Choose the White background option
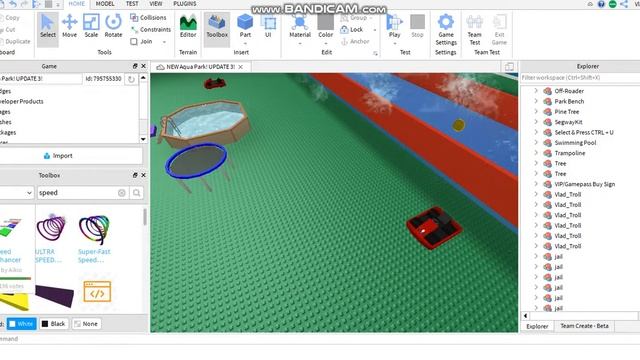Viewport: 640px width, 360px height. tap(22, 324)
